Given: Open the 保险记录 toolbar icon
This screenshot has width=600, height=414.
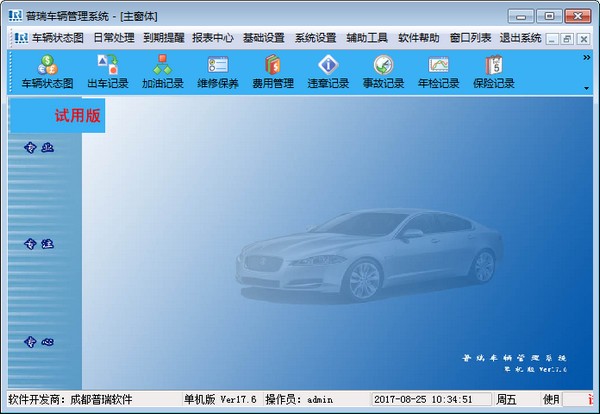Looking at the screenshot, I should coord(493,72).
